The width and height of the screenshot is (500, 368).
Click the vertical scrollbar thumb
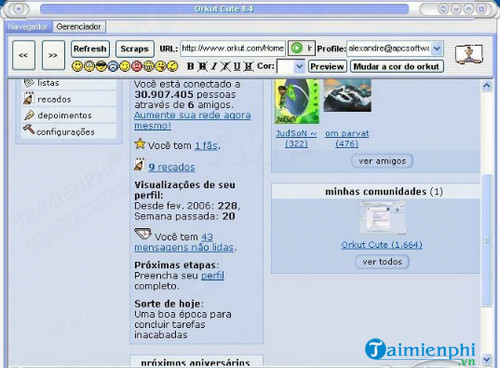[x=487, y=240]
